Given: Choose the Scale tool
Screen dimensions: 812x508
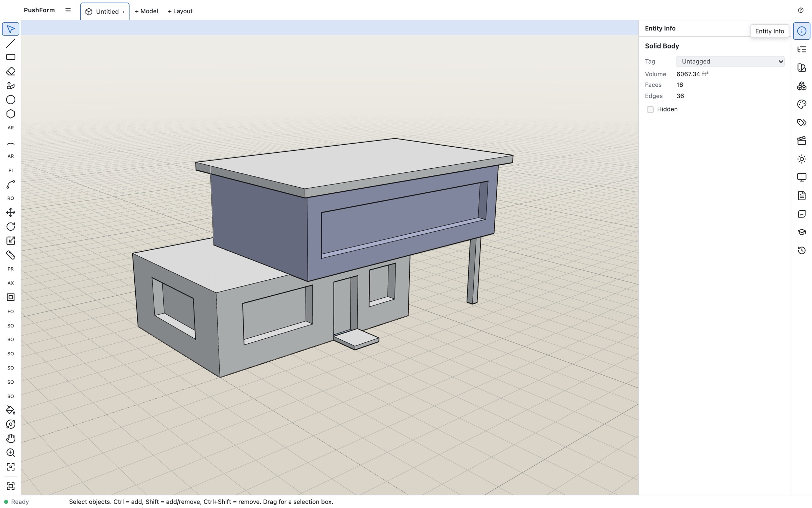Looking at the screenshot, I should click(x=10, y=241).
